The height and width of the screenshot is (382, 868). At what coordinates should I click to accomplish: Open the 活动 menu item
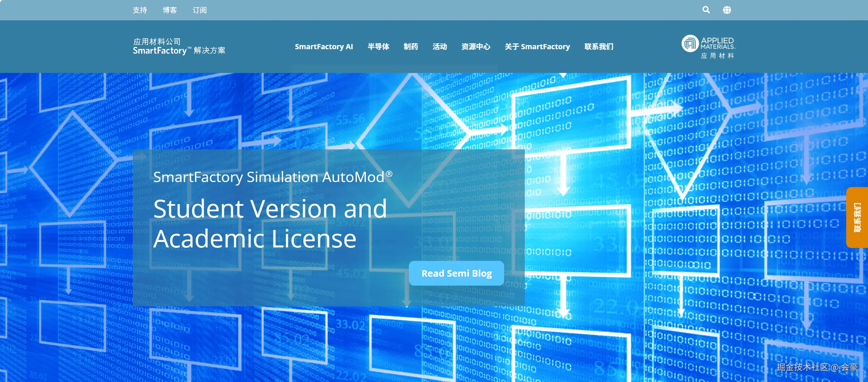pos(440,46)
